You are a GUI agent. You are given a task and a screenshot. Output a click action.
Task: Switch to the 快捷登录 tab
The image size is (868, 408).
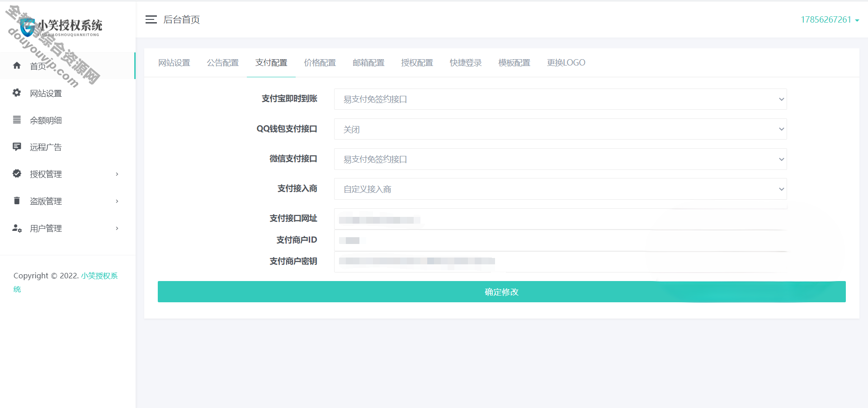point(466,63)
